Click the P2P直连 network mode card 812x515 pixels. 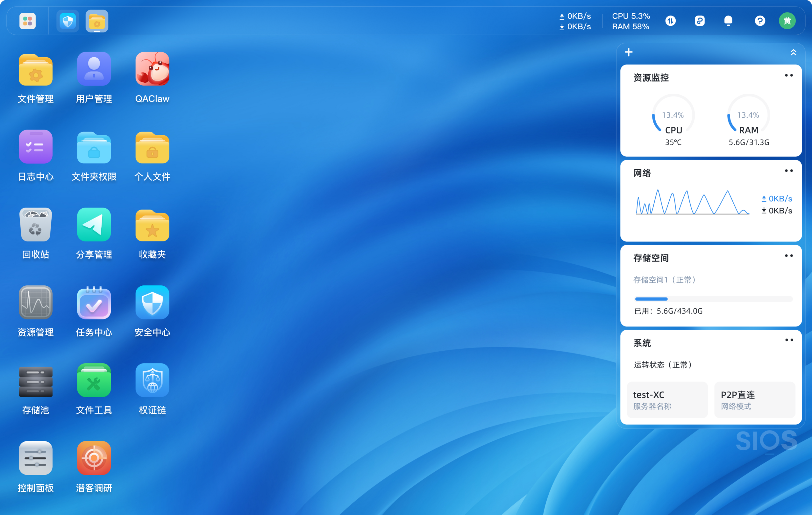(x=755, y=400)
